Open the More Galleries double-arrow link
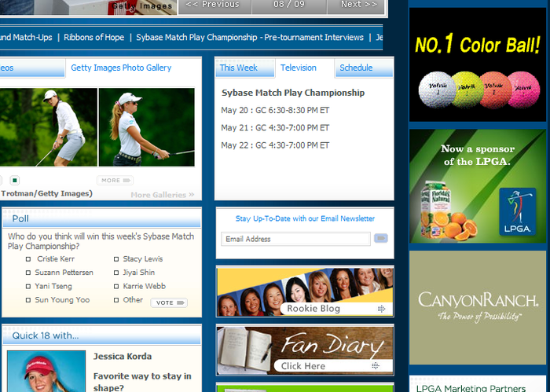Image resolution: width=550 pixels, height=392 pixels. [x=163, y=195]
